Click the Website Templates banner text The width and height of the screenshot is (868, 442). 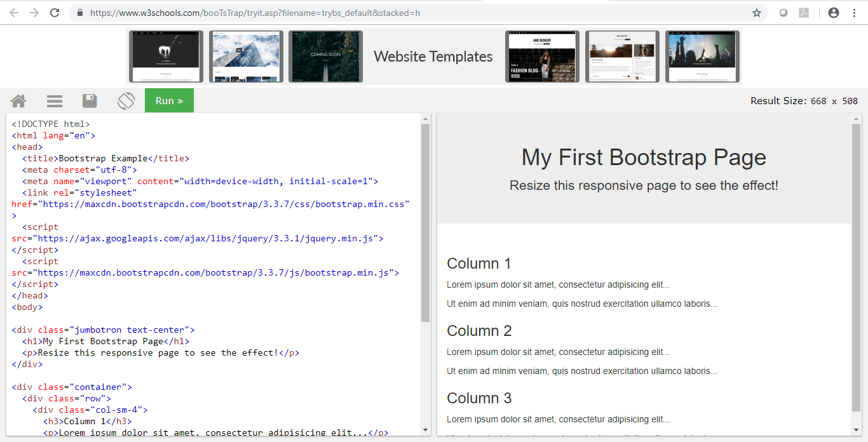(433, 57)
